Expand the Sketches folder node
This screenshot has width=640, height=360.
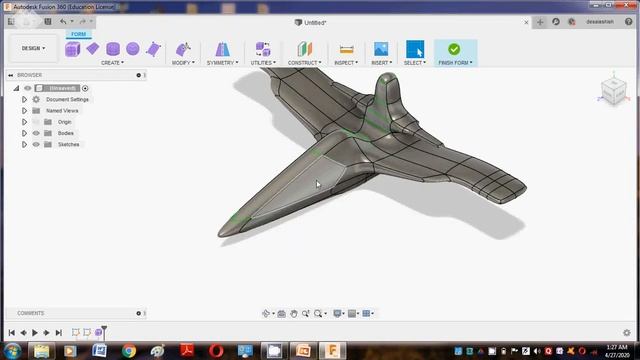click(24, 144)
